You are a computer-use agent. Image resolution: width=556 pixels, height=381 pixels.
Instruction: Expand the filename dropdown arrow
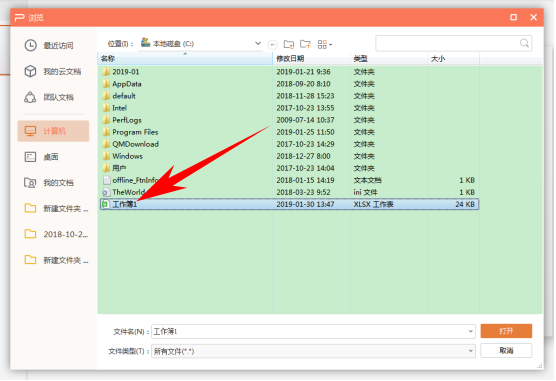[x=471, y=331]
